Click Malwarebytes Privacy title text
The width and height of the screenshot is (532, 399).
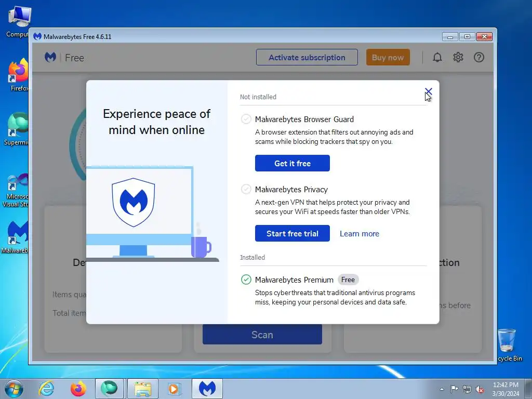291,189
